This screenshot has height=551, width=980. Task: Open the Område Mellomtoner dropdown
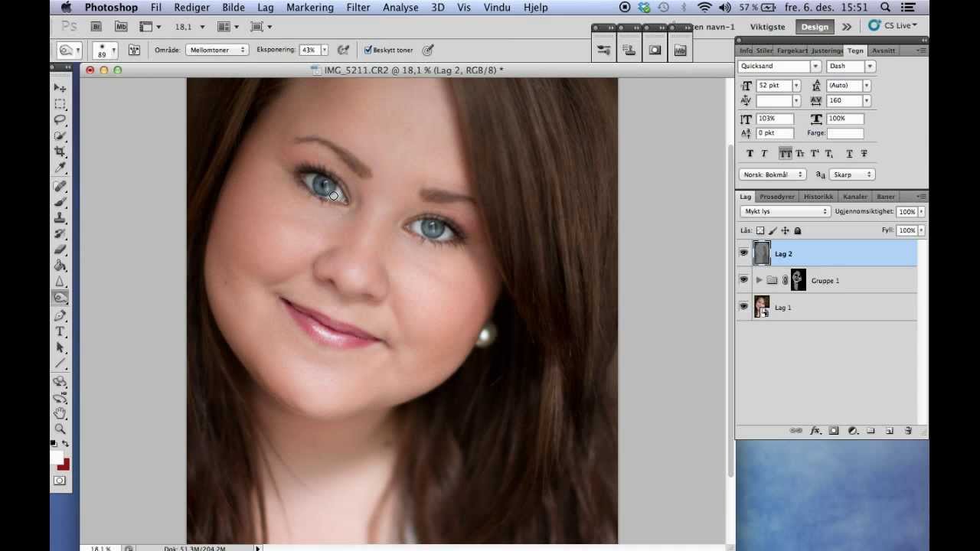217,50
